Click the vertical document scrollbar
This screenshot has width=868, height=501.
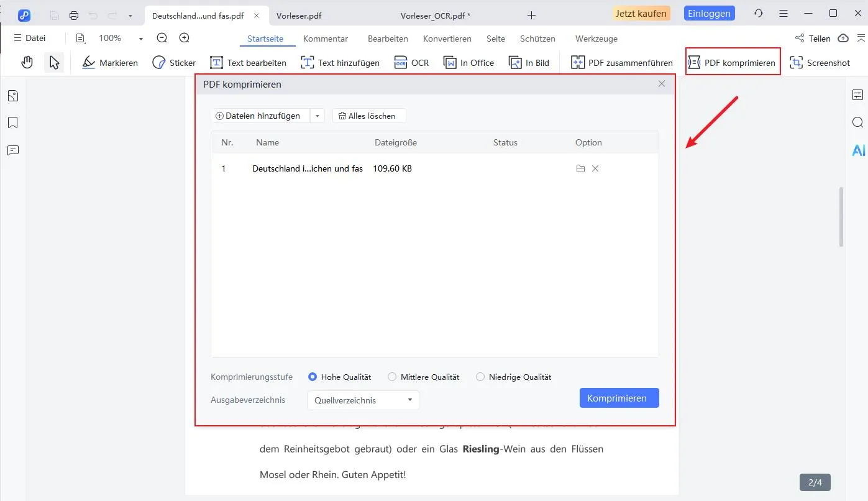(x=842, y=216)
